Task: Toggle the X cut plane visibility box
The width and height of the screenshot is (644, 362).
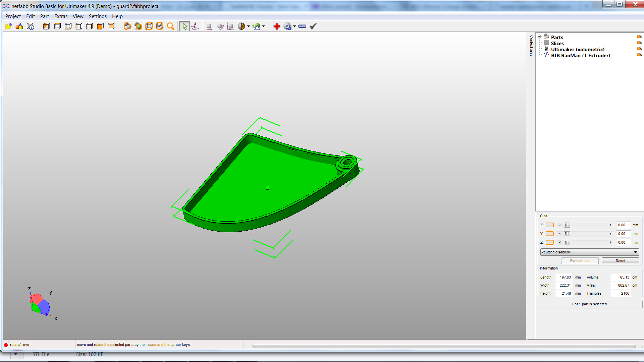Action: coord(550,225)
